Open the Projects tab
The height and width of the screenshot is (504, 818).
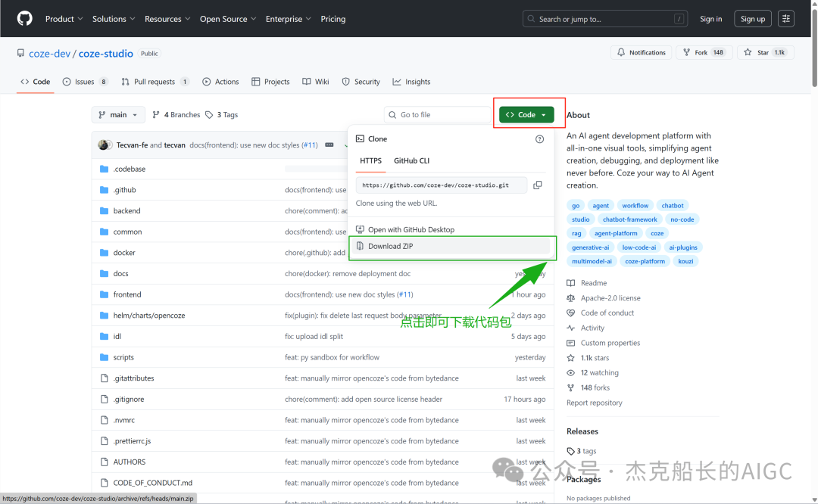pyautogui.click(x=270, y=82)
